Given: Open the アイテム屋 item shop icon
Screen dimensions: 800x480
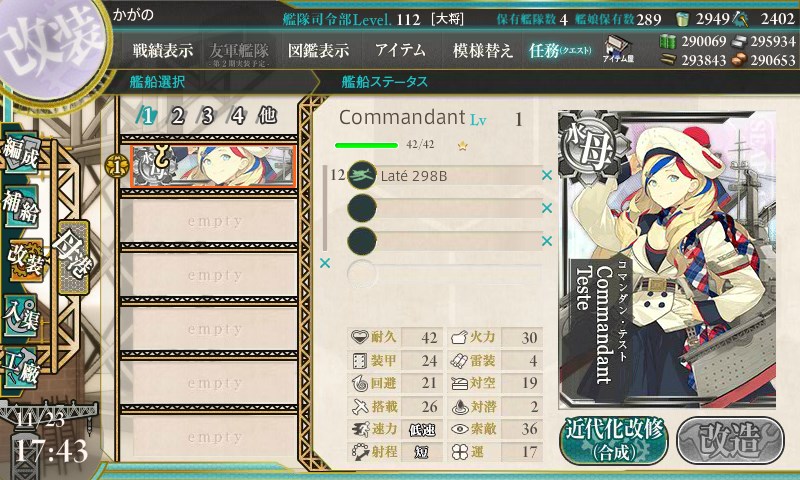Looking at the screenshot, I should click(x=617, y=49).
